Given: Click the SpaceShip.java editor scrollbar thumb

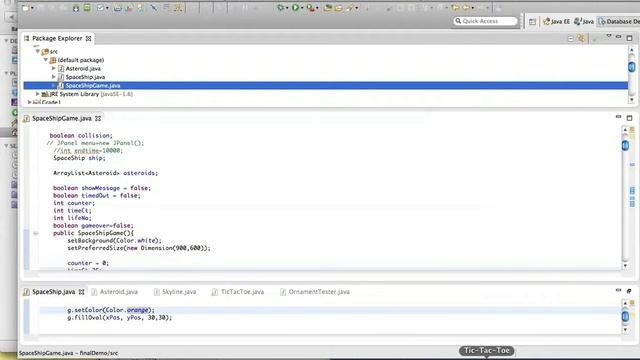Looking at the screenshot, I should [x=625, y=316].
